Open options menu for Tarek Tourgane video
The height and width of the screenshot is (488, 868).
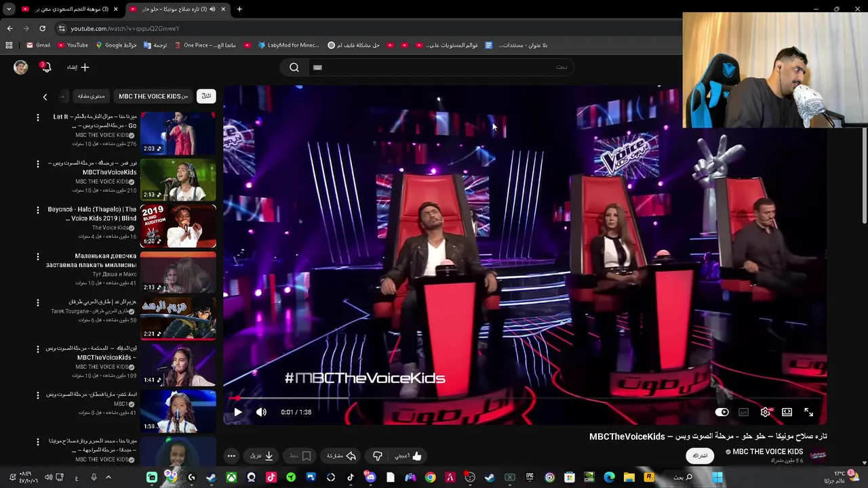click(x=38, y=303)
